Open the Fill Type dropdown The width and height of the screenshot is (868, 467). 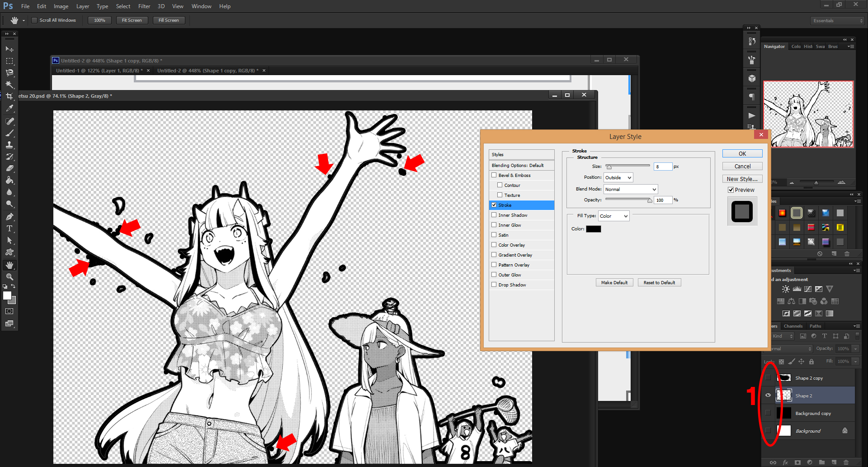coord(613,216)
